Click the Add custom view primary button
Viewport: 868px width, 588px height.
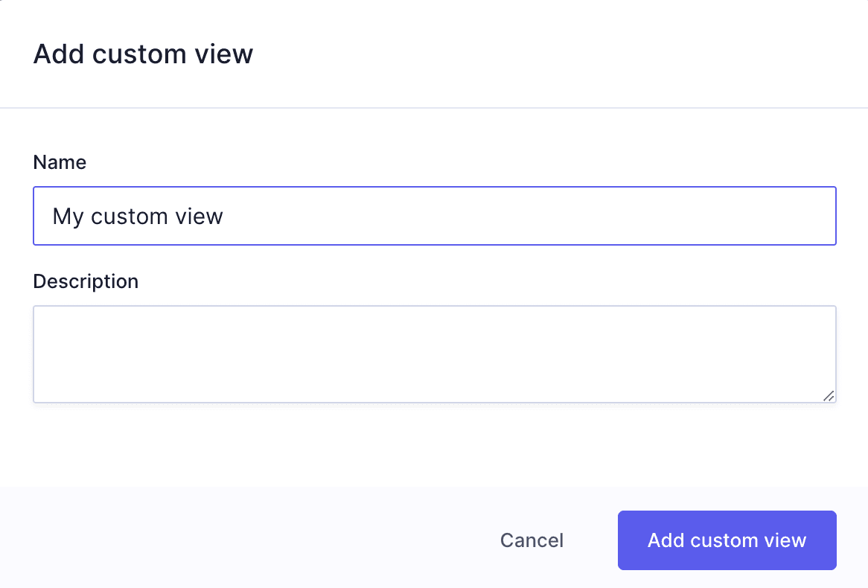tap(727, 540)
